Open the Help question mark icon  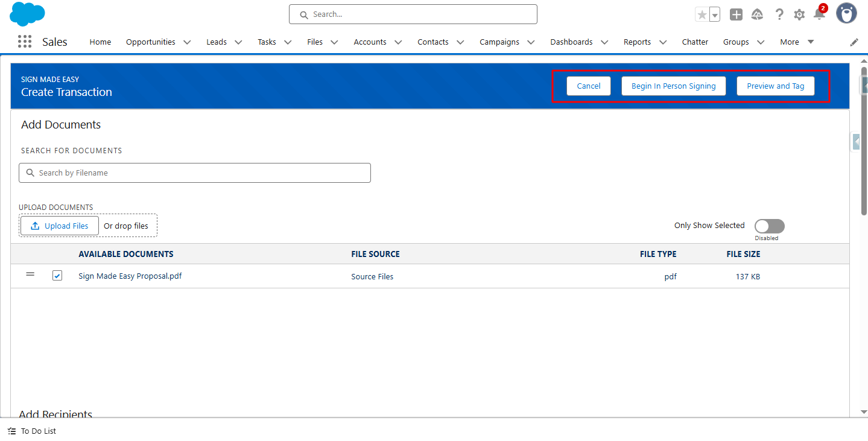coord(779,14)
